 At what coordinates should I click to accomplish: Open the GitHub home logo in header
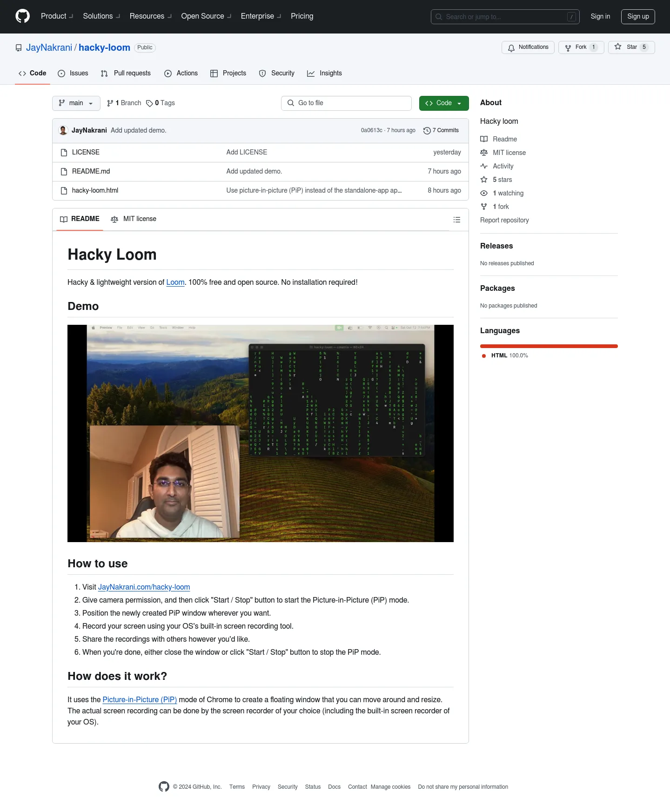click(22, 16)
